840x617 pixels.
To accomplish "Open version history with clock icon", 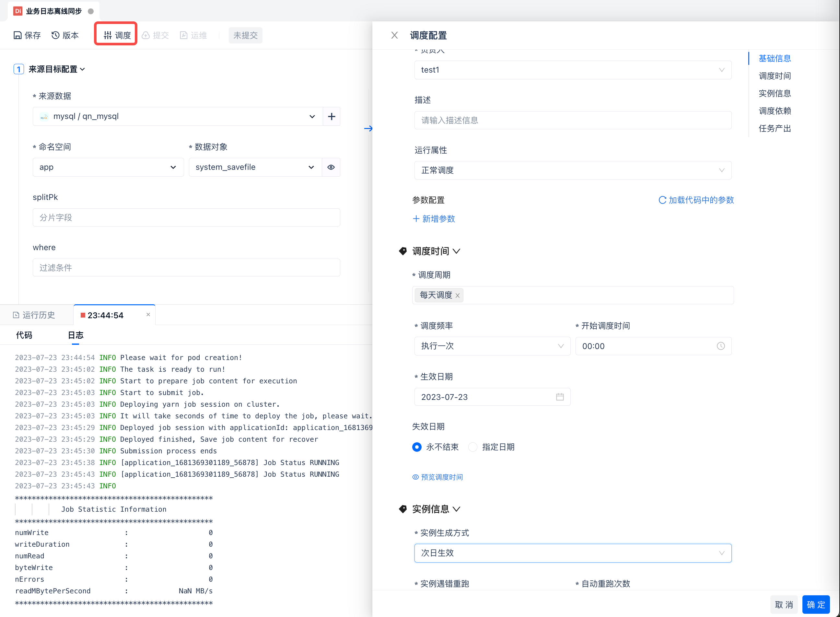I will pos(55,35).
